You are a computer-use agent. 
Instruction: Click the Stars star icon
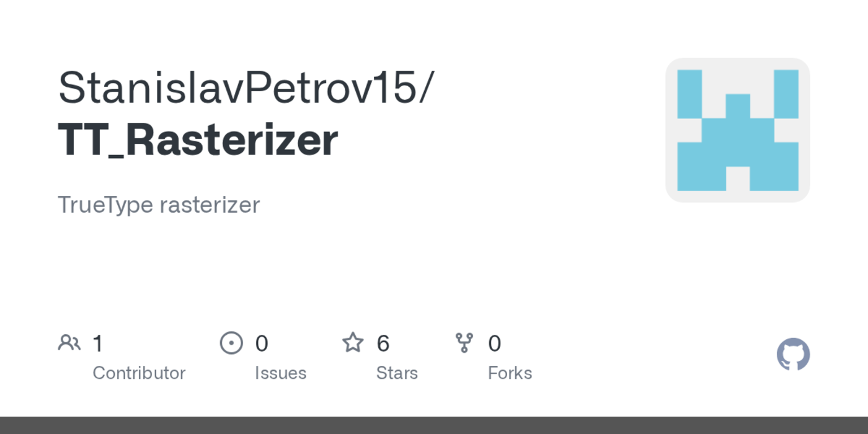point(353,343)
